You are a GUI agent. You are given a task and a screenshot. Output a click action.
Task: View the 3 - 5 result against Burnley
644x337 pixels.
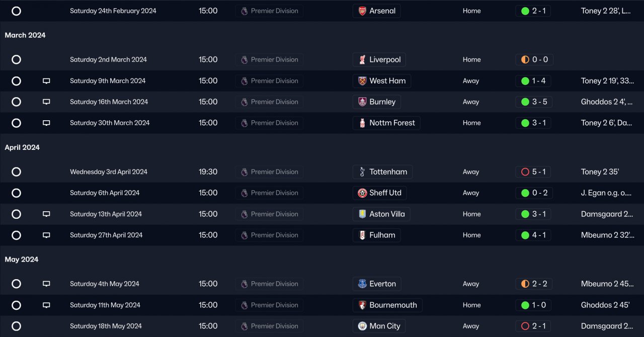(534, 102)
